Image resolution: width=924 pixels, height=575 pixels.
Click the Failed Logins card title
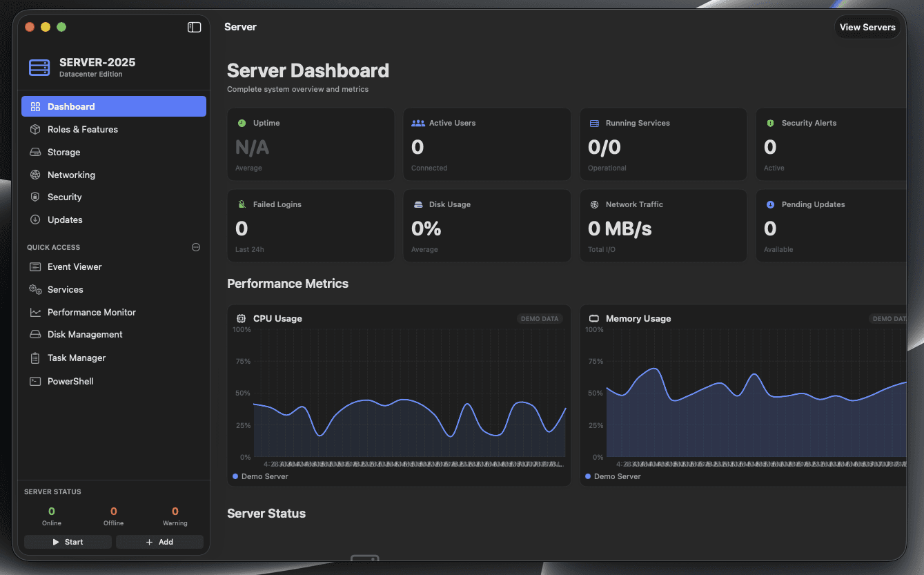pos(277,204)
